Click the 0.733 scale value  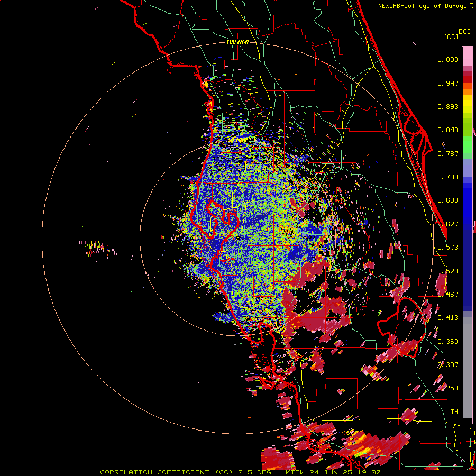[448, 177]
